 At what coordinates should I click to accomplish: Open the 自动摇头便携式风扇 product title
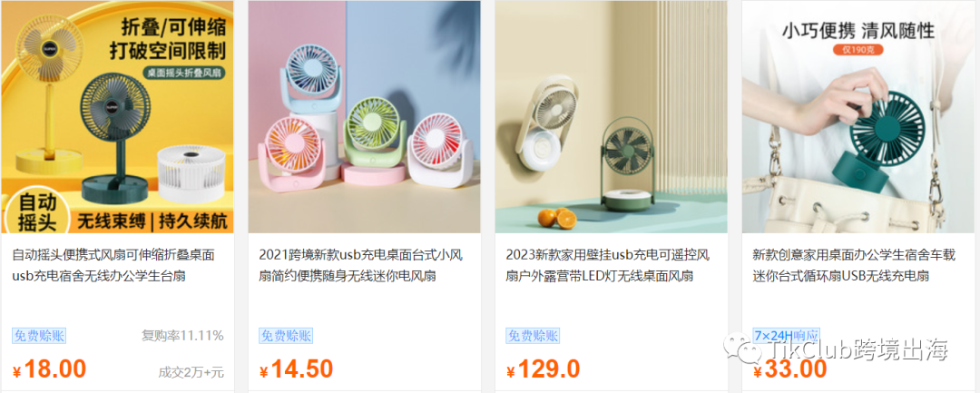113,266
